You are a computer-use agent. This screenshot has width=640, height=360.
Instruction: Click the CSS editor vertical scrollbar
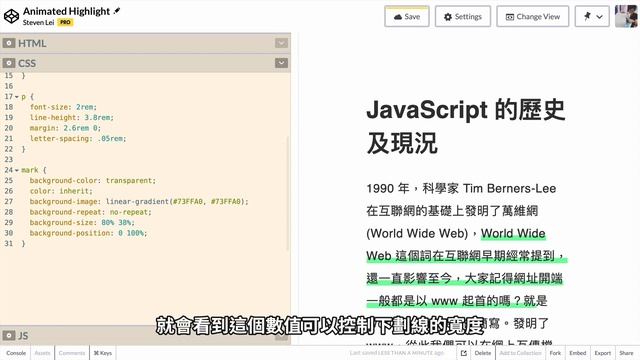(288, 192)
